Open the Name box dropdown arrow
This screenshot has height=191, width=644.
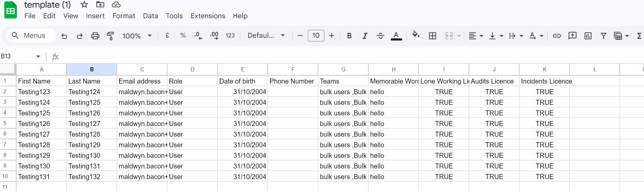(x=38, y=56)
